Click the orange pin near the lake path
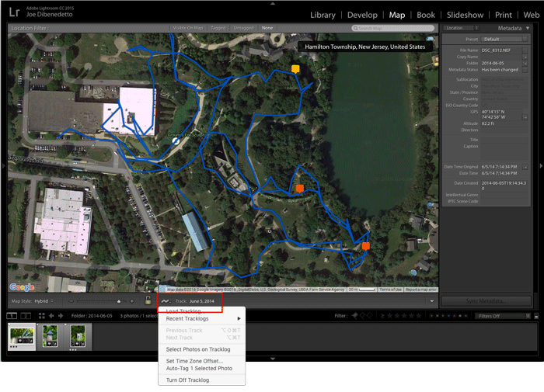Image resolution: width=544 pixels, height=392 pixels. (x=300, y=189)
